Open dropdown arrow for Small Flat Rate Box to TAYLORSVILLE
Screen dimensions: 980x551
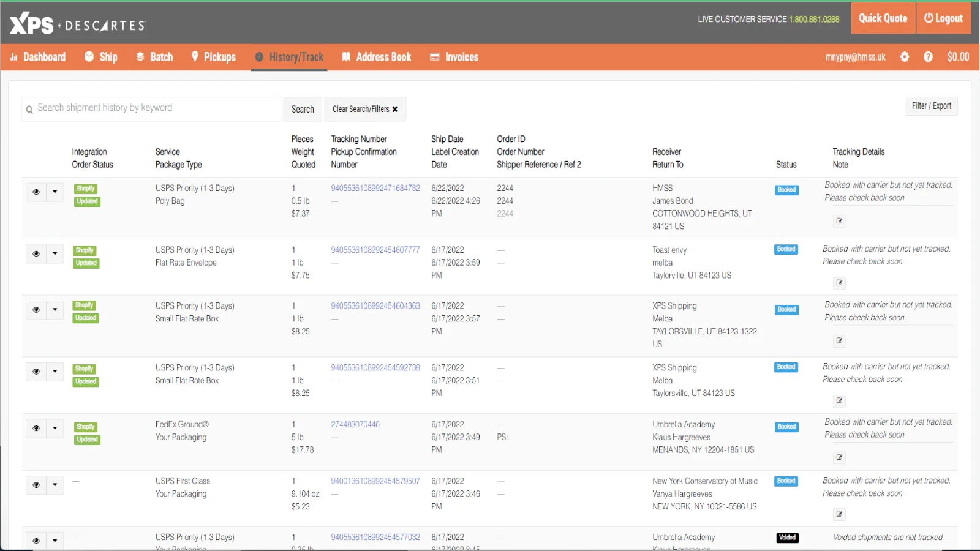(x=55, y=310)
